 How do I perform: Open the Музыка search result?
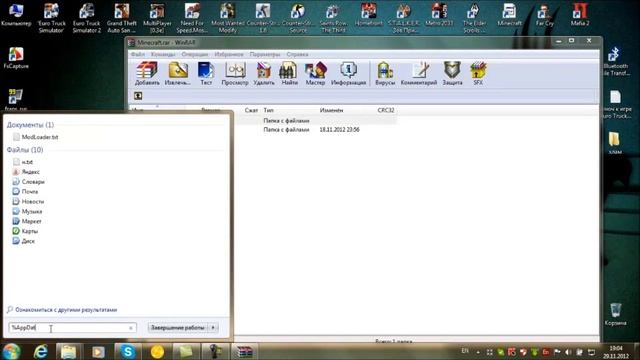[27, 211]
